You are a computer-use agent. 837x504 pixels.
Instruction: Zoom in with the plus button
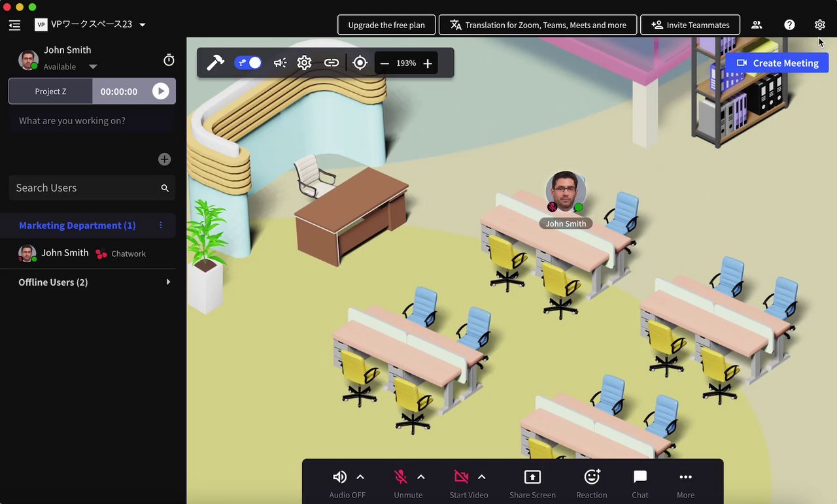point(428,63)
